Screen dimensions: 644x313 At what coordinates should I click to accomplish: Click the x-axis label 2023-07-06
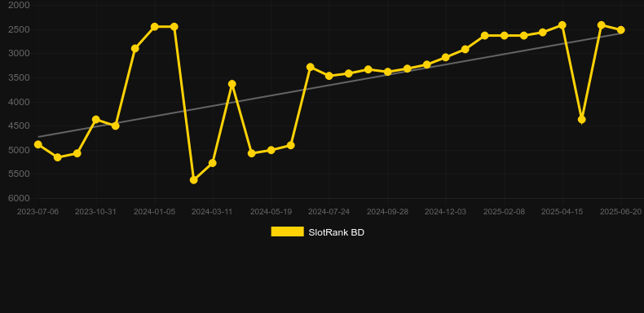coord(37,212)
